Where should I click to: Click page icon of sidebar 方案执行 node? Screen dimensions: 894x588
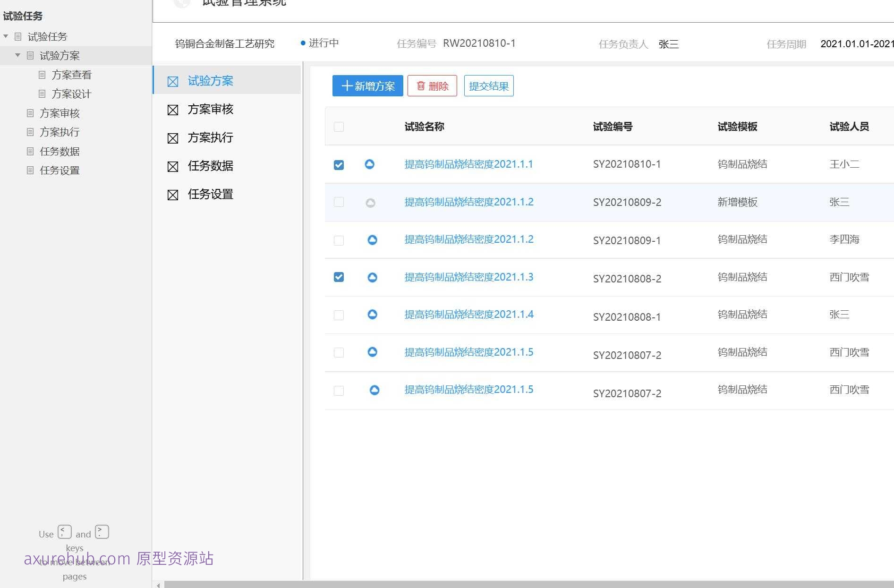coord(30,132)
